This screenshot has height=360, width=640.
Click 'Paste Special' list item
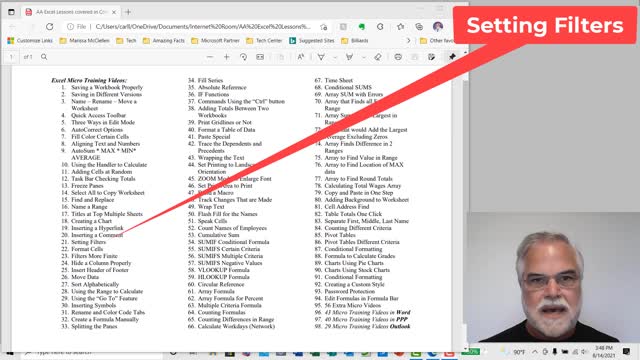tap(214, 137)
